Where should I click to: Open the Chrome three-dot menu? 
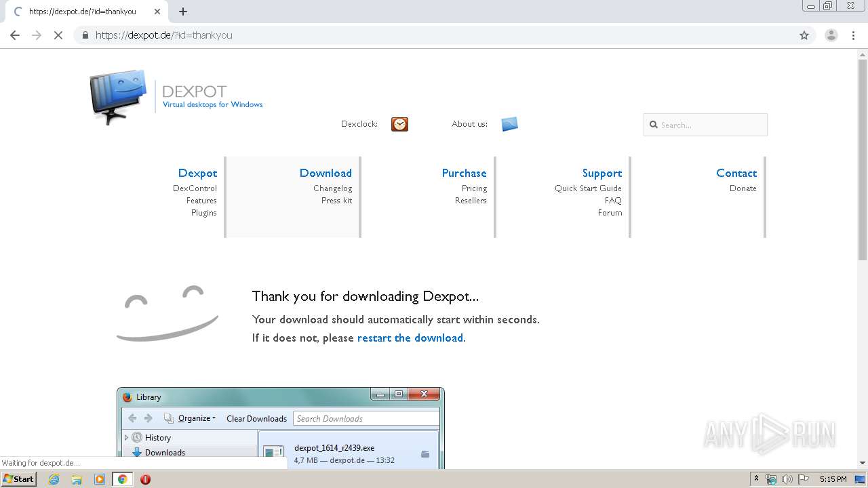click(854, 35)
